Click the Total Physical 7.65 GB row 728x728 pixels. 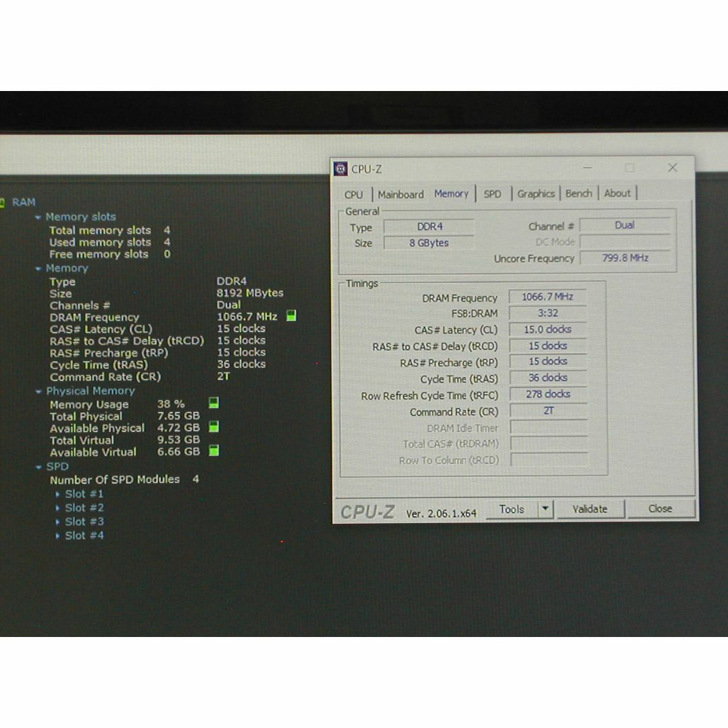point(125,416)
